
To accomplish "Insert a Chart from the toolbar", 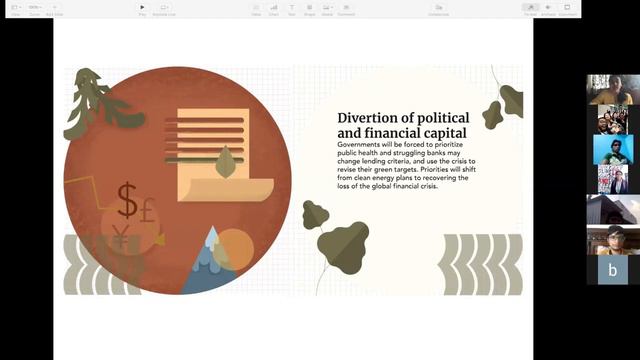I will [274, 9].
